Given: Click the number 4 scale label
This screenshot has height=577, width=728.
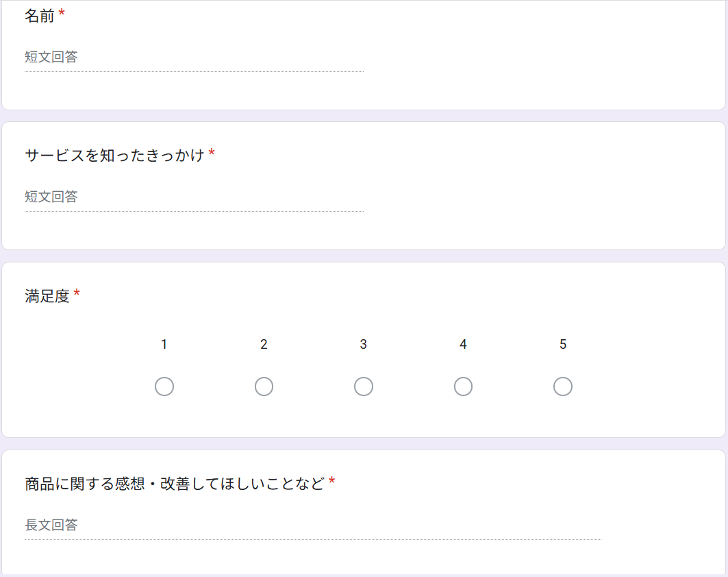Looking at the screenshot, I should coord(463,345).
